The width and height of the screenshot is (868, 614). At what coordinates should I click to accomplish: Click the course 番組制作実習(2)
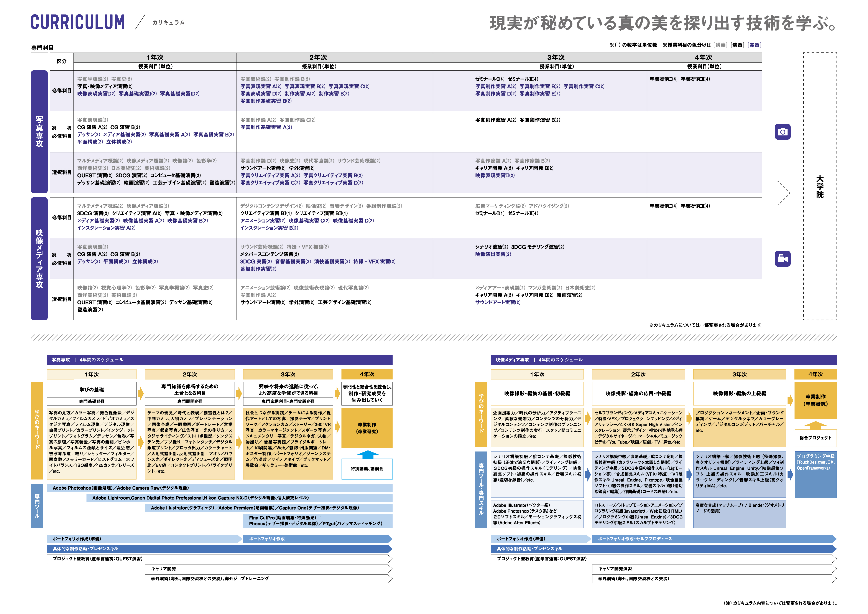click(258, 269)
